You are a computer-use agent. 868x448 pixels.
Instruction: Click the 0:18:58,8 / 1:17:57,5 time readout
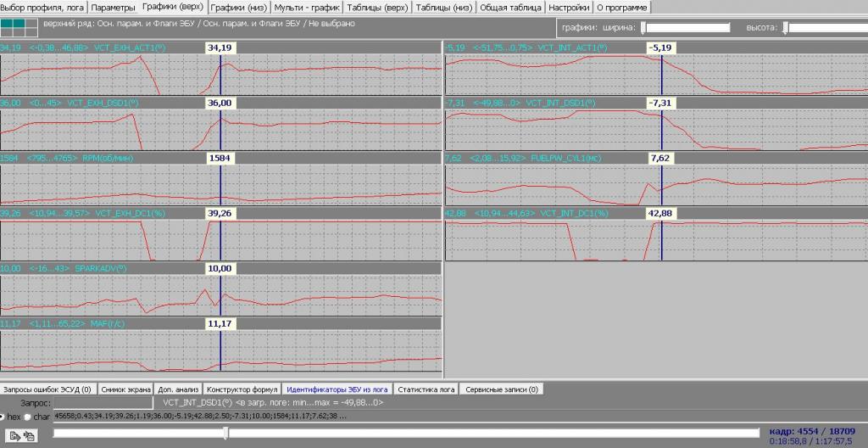tap(812, 442)
